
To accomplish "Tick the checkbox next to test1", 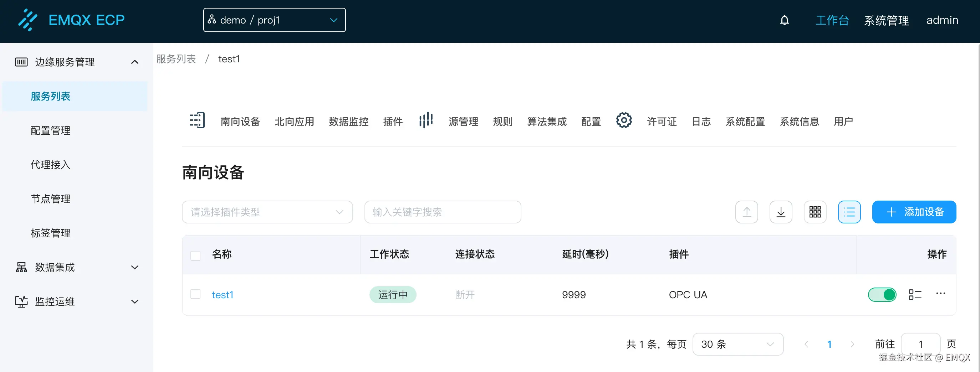I will pyautogui.click(x=195, y=294).
